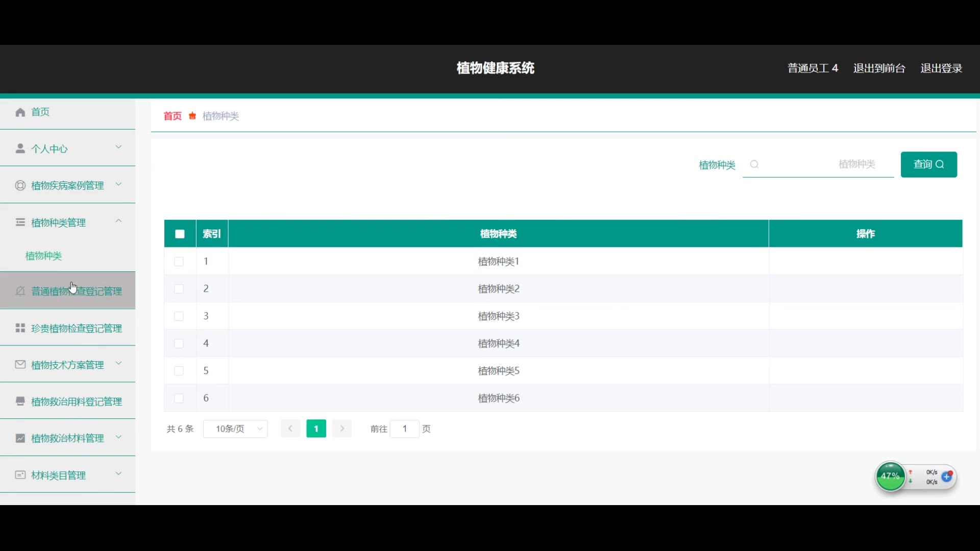980x551 pixels.
Task: Click the blue plus icon on the floating widget
Action: pos(947,477)
